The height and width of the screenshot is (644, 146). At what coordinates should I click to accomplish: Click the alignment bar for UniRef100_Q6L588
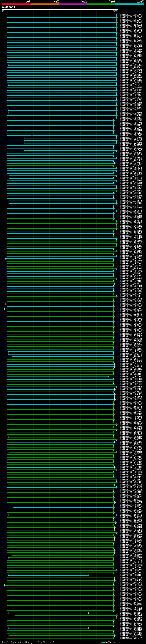tap(71, 151)
